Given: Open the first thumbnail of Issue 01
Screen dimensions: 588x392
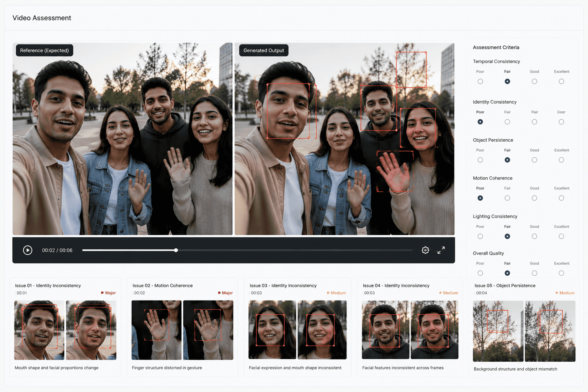Looking at the screenshot, I should (39, 330).
